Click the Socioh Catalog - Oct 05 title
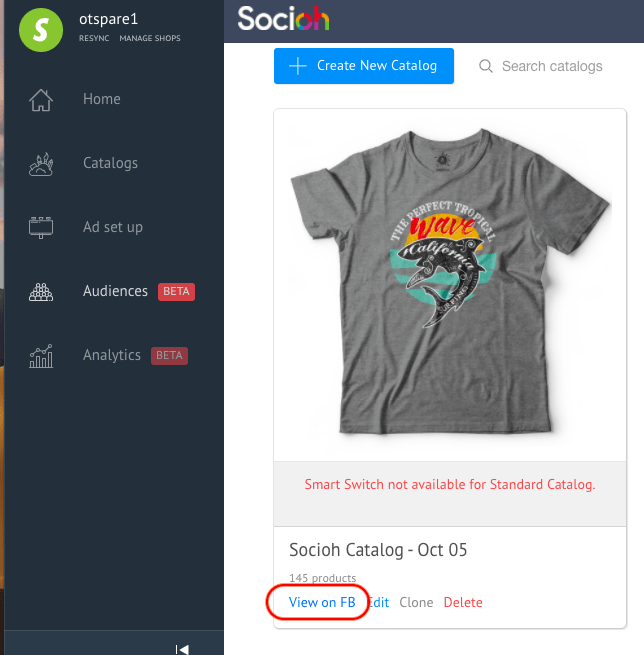The width and height of the screenshot is (644, 655). [x=378, y=550]
